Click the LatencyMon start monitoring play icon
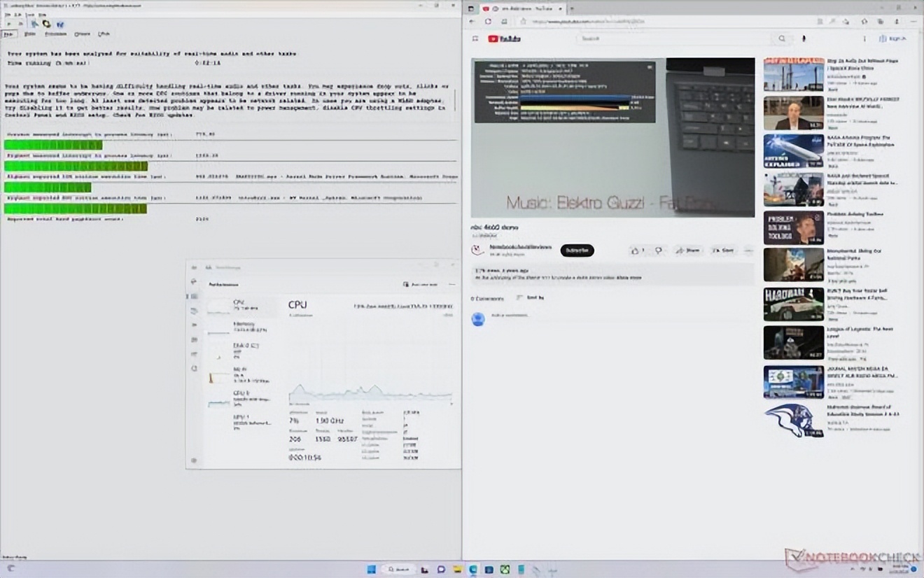This screenshot has width=924, height=578. pyautogui.click(x=9, y=24)
